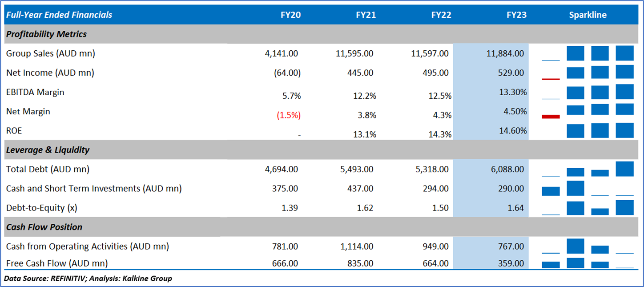Select Cash from Operating Activities row label
The width and height of the screenshot is (644, 287).
click(88, 247)
